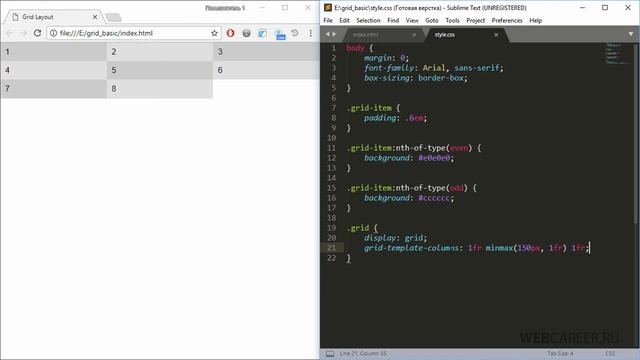640x360 pixels.
Task: Click line number 21 in gutter
Action: coord(331,248)
